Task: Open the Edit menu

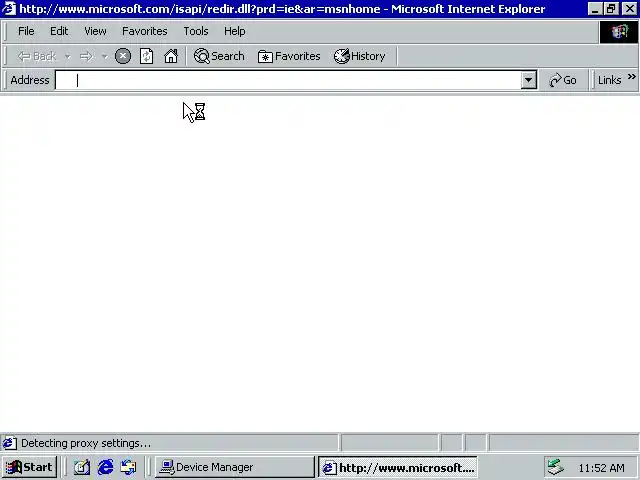Action: point(59,31)
